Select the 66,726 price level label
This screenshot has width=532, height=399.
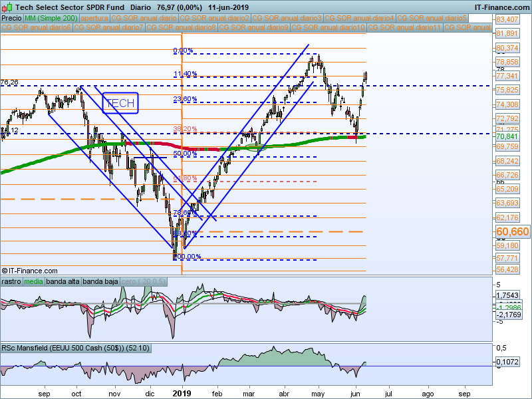[x=507, y=175]
